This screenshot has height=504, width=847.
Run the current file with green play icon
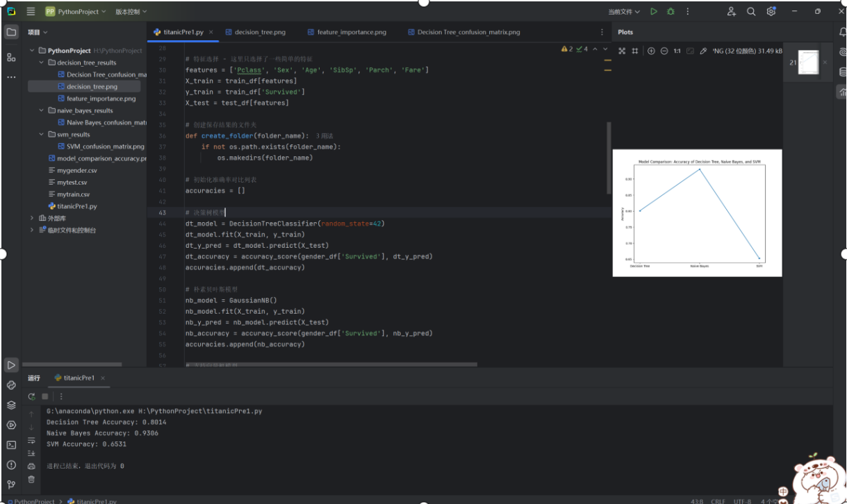(654, 12)
